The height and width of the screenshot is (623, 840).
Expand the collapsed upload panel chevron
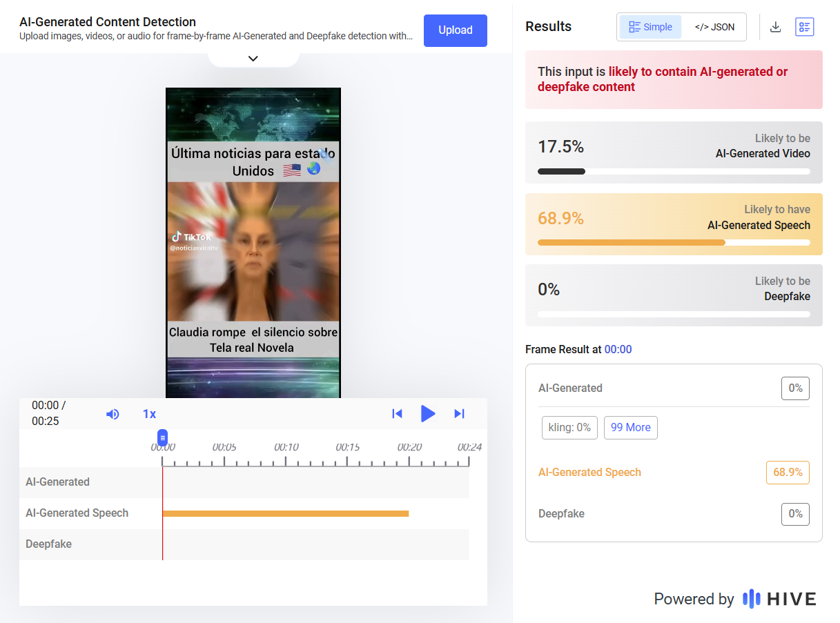click(253, 59)
